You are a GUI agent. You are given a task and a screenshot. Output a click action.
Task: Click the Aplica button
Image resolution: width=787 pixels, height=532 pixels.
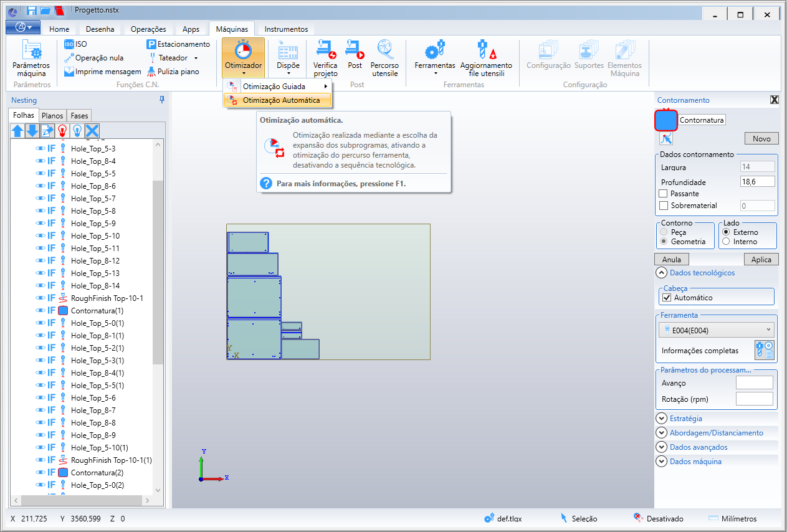761,260
